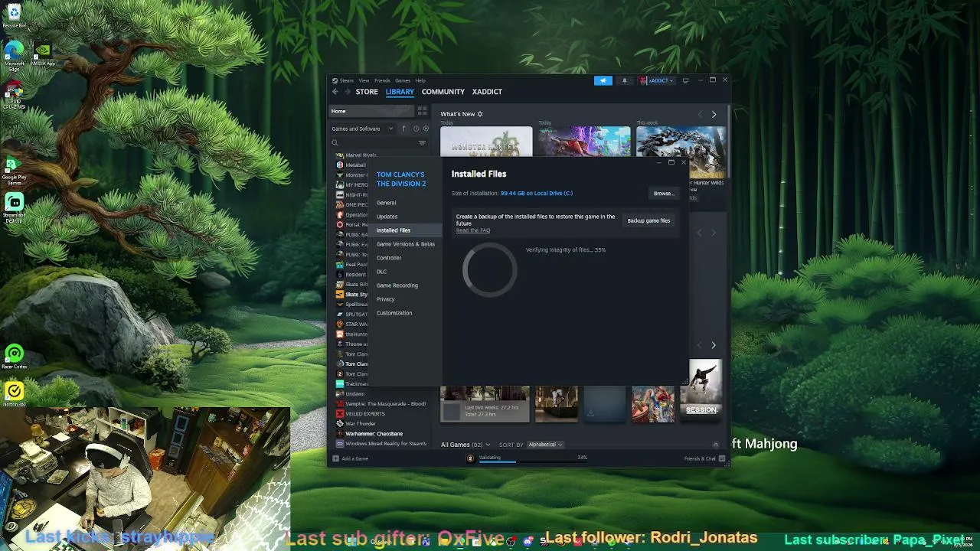
Task: Click the Validating download progress bar
Action: pyautogui.click(x=533, y=462)
